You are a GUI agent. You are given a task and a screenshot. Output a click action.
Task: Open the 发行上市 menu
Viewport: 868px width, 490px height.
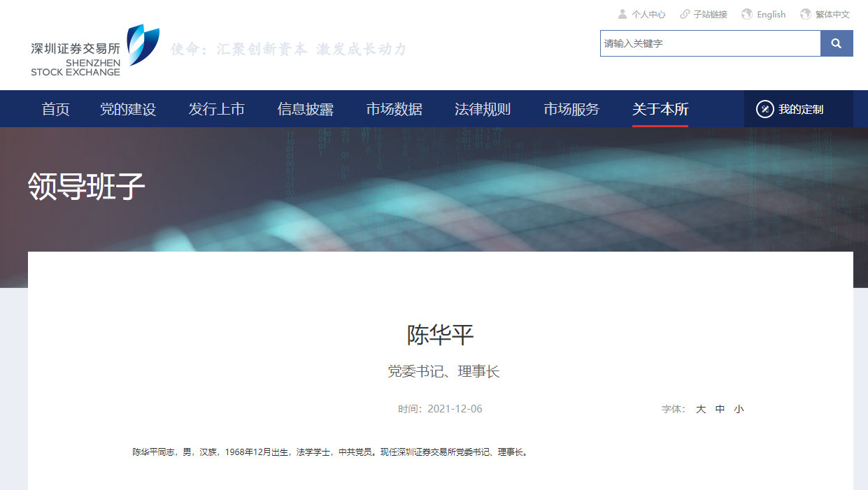217,109
